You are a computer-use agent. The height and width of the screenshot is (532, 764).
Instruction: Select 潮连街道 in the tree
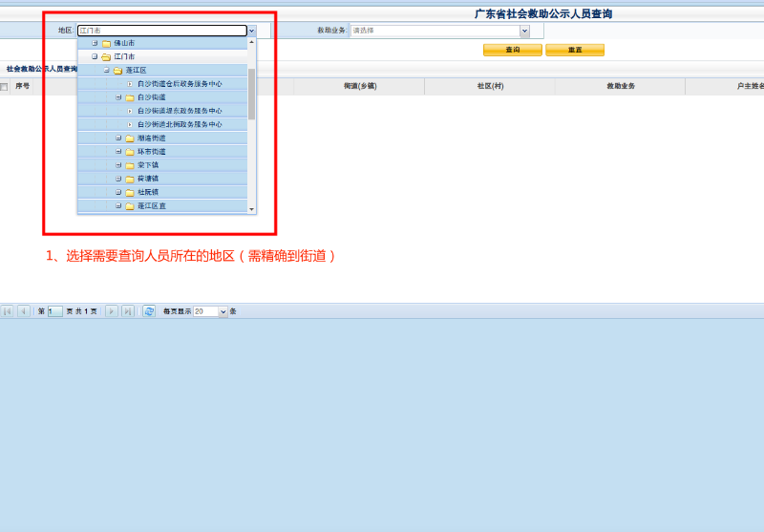(152, 138)
